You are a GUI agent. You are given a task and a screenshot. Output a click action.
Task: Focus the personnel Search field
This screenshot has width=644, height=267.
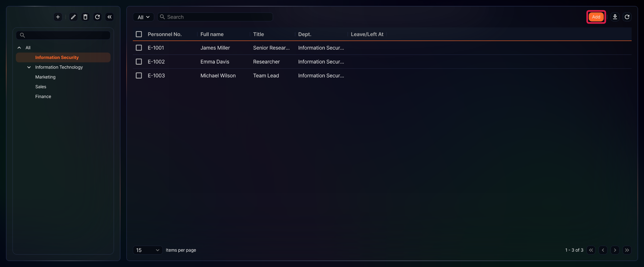pos(215,17)
